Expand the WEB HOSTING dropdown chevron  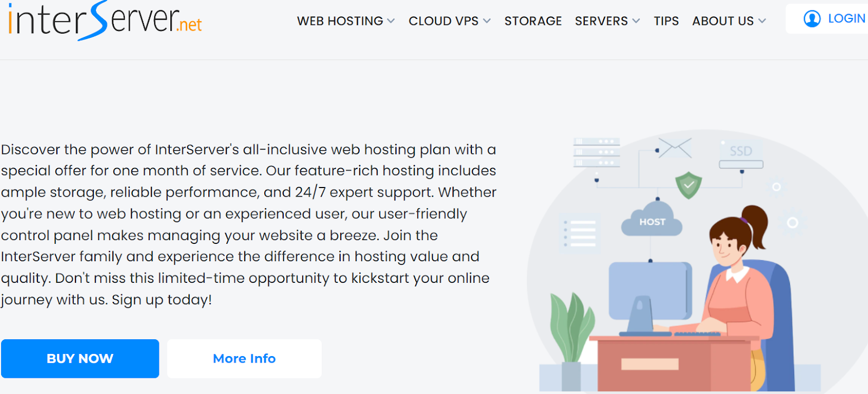pyautogui.click(x=391, y=21)
